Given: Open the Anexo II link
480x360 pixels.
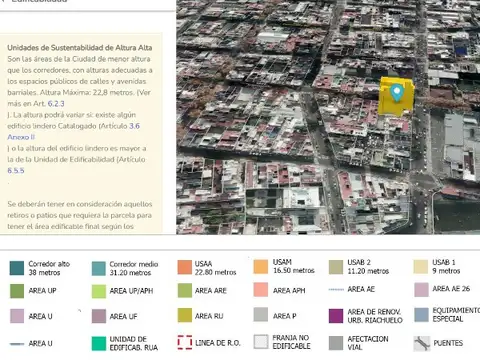Looking at the screenshot, I should coord(21,137).
